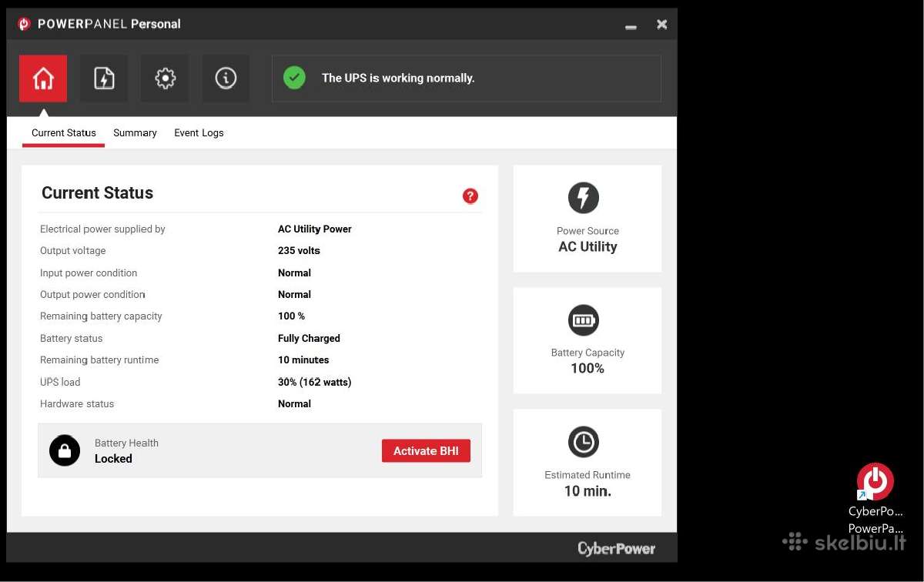Select the '10 minutes' runtime value
The image size is (924, 582).
pos(303,360)
